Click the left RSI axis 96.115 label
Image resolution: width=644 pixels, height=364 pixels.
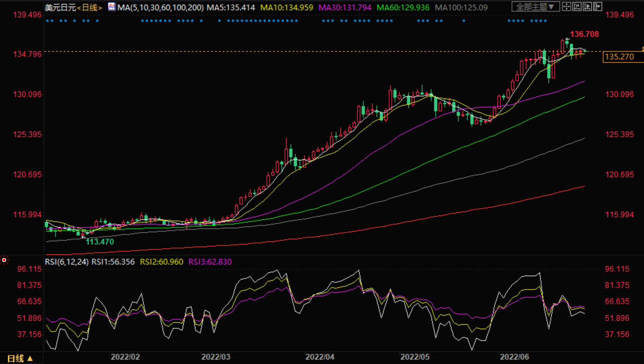click(29, 269)
